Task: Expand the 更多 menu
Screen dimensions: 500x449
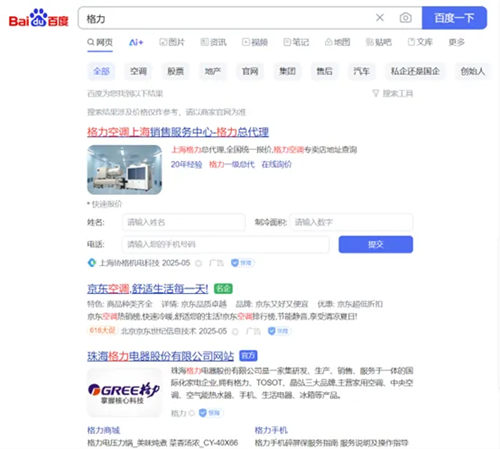Action: pyautogui.click(x=456, y=42)
